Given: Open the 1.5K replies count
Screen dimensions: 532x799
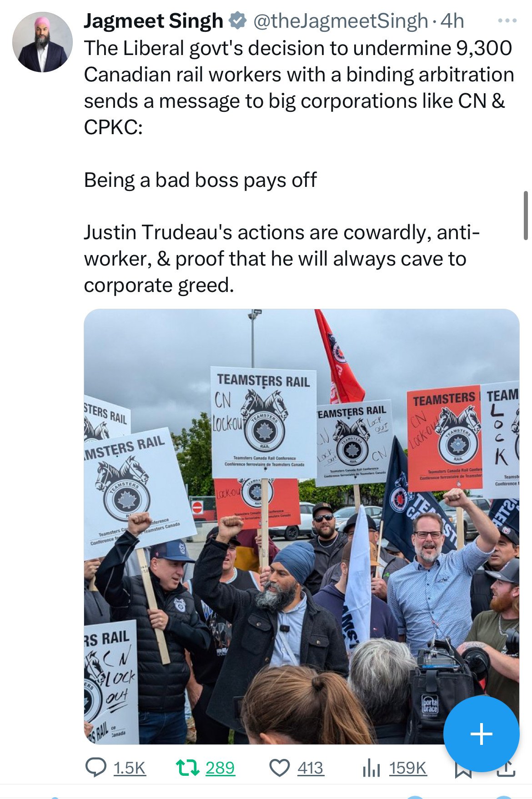Looking at the screenshot, I should point(130,768).
